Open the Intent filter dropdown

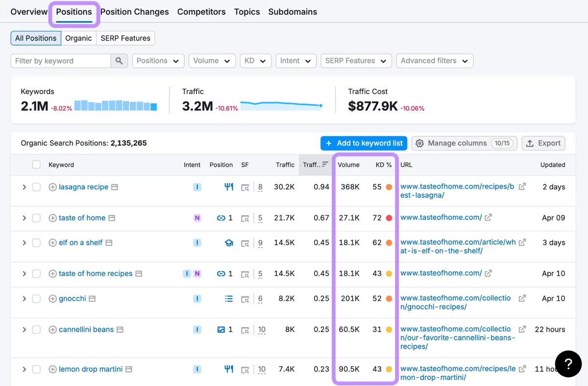tap(296, 61)
